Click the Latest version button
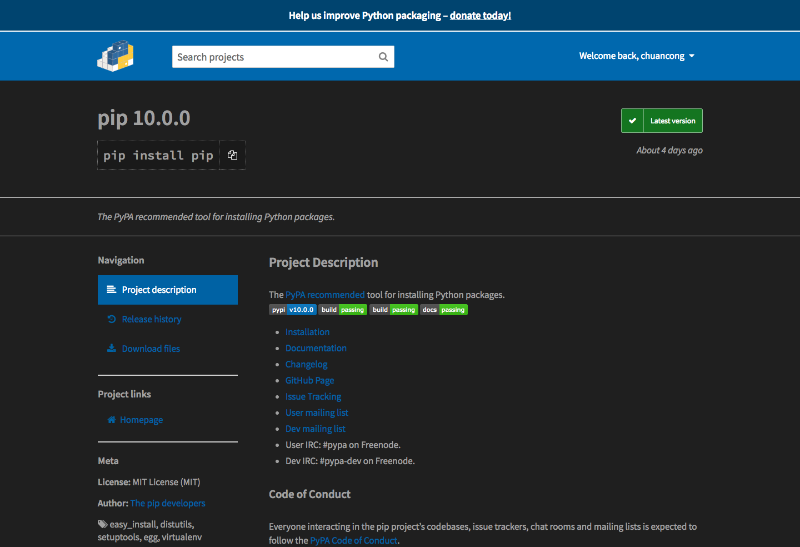 pyautogui.click(x=662, y=121)
